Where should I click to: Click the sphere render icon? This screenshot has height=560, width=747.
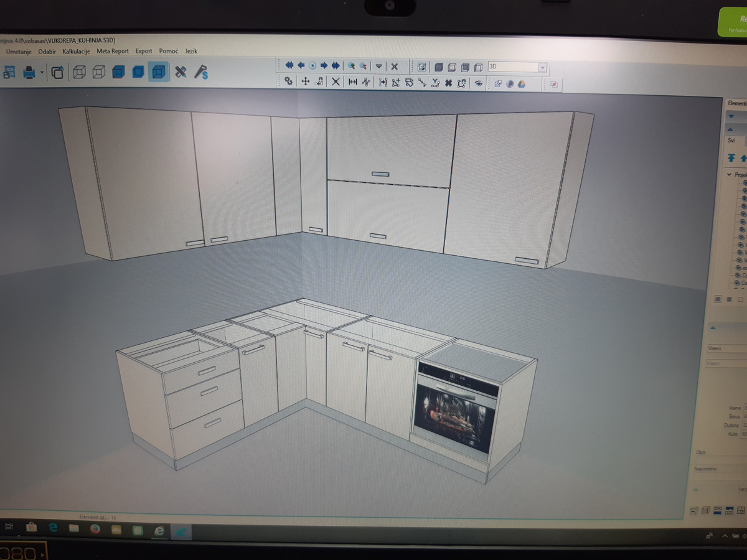(x=510, y=84)
